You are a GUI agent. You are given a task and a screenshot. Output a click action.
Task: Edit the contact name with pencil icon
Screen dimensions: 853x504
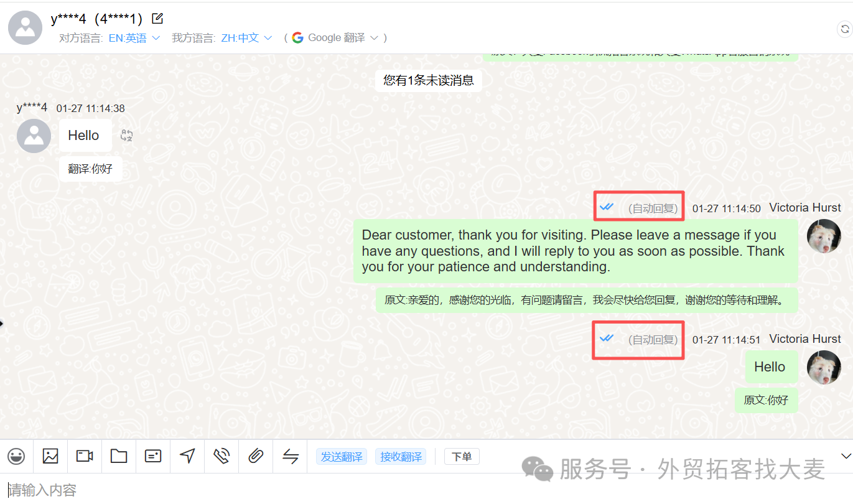point(158,19)
